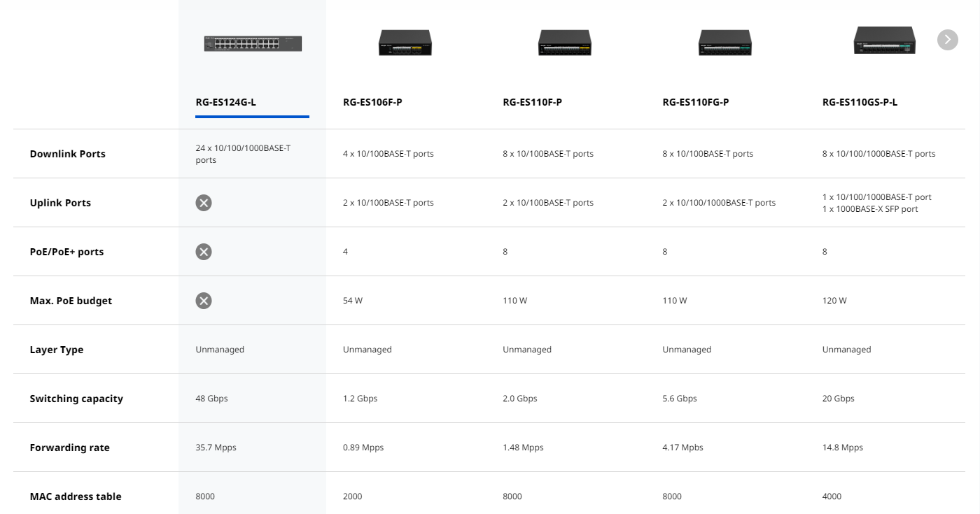The image size is (980, 514).
Task: Click the RG-ES110GS-P-L product image
Action: (884, 41)
